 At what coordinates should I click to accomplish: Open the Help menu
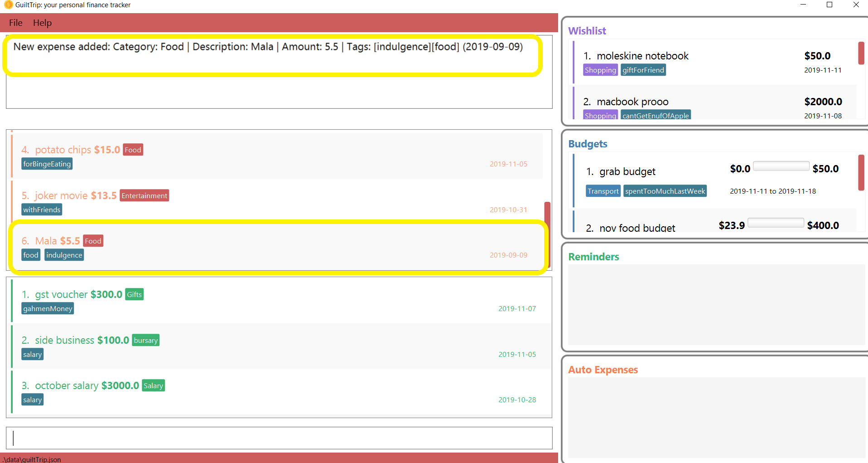click(x=42, y=23)
